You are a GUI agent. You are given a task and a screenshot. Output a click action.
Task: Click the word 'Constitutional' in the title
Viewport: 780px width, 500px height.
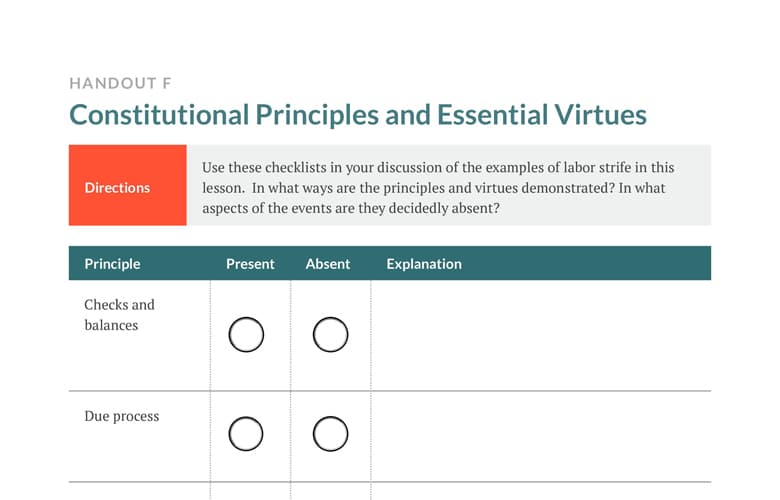click(x=159, y=114)
